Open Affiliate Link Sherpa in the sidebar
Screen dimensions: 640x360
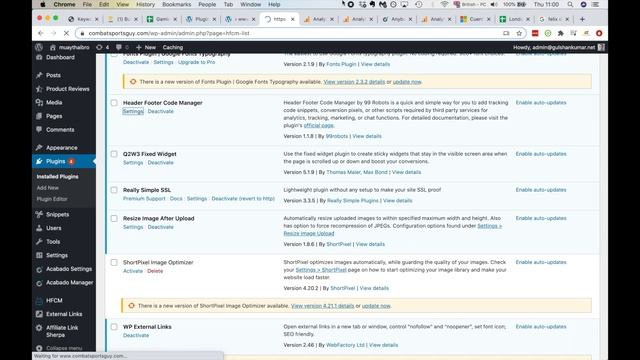62,331
